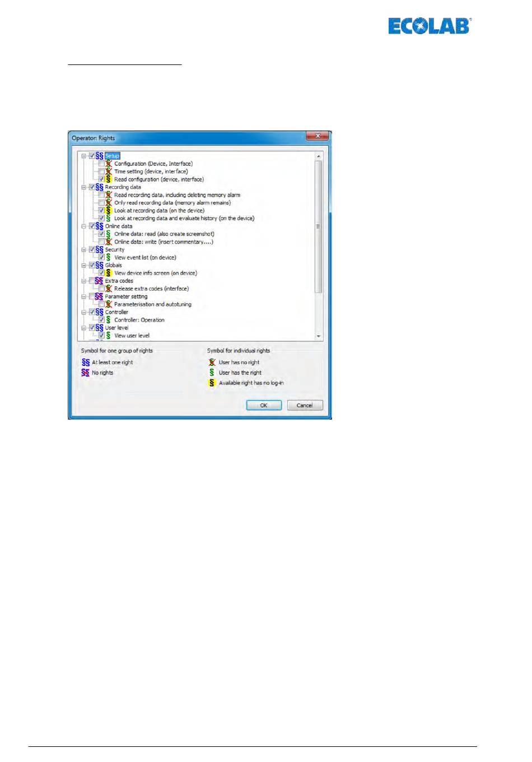Enable the Configuration (Device, Interface) checkbox
The height and width of the screenshot is (762, 532).
[101, 164]
